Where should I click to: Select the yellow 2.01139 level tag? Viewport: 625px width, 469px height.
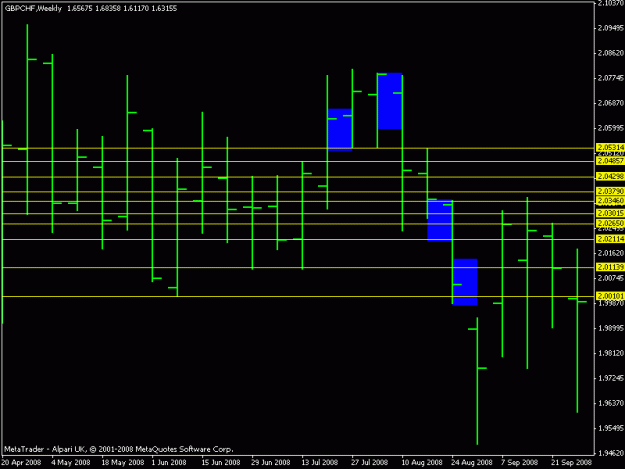tap(610, 267)
